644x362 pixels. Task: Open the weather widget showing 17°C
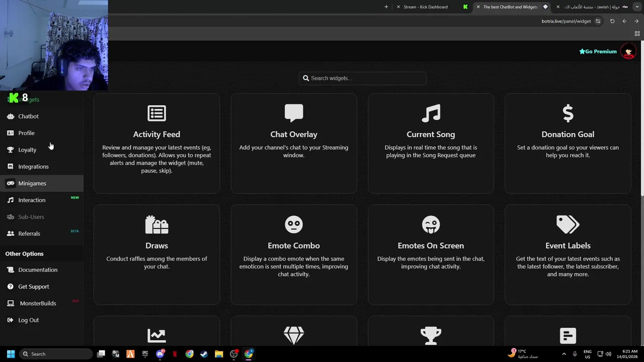pyautogui.click(x=523, y=353)
